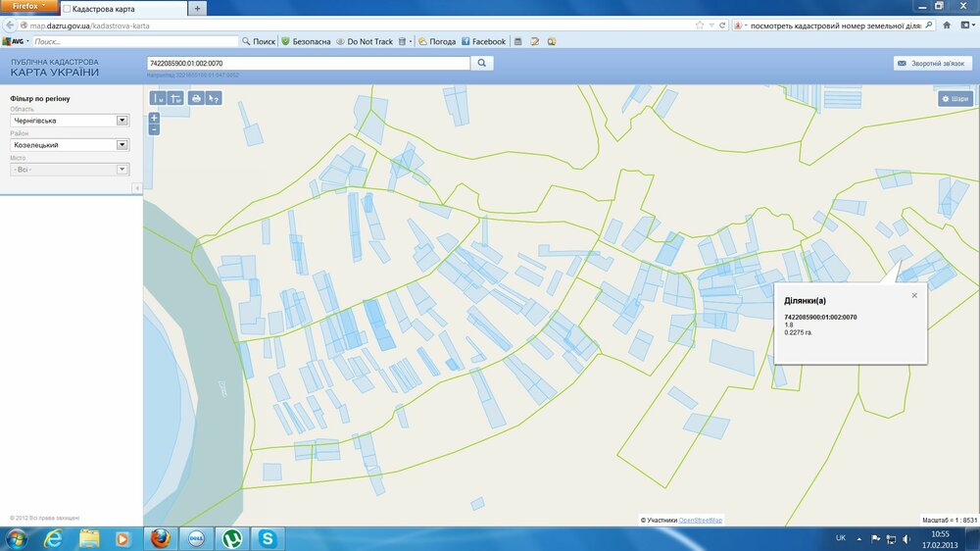This screenshot has height=551, width=980.
Task: Activate the parcel info query tool
Action: click(x=214, y=98)
